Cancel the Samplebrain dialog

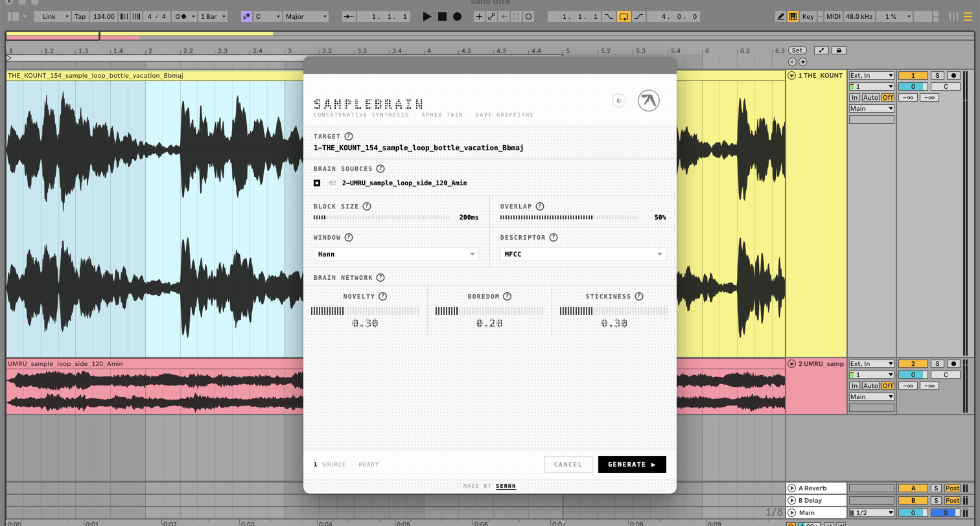tap(568, 464)
